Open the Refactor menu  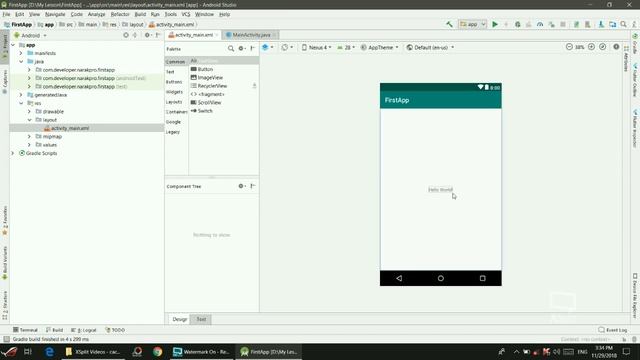coord(120,14)
